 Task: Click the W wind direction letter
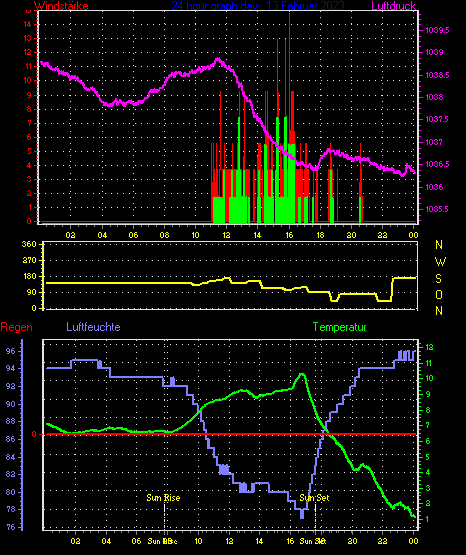[x=440, y=262]
